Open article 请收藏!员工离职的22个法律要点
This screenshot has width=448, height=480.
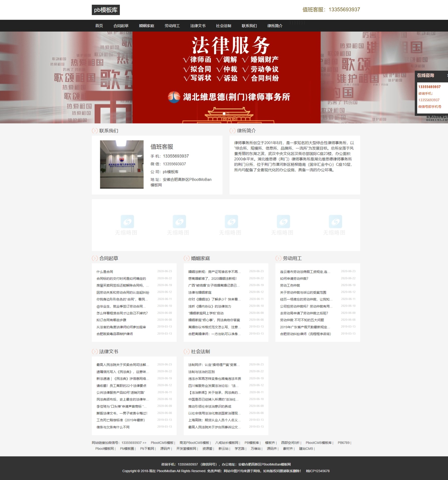pyautogui.click(x=122, y=386)
